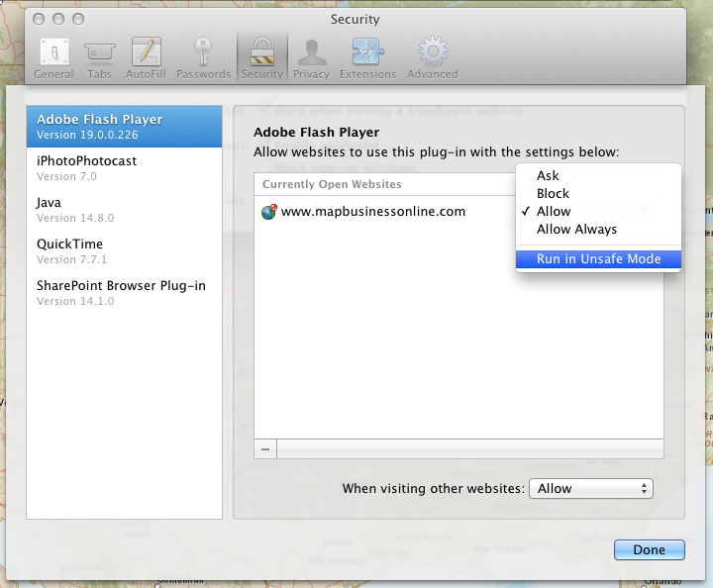This screenshot has width=713, height=588.
Task: Choose Run in Unsafe Mode
Action: [x=598, y=259]
